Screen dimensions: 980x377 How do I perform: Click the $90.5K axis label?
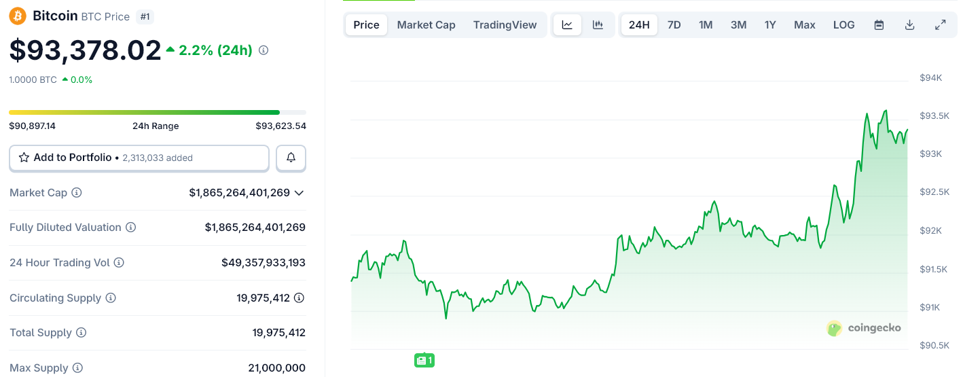coord(934,345)
